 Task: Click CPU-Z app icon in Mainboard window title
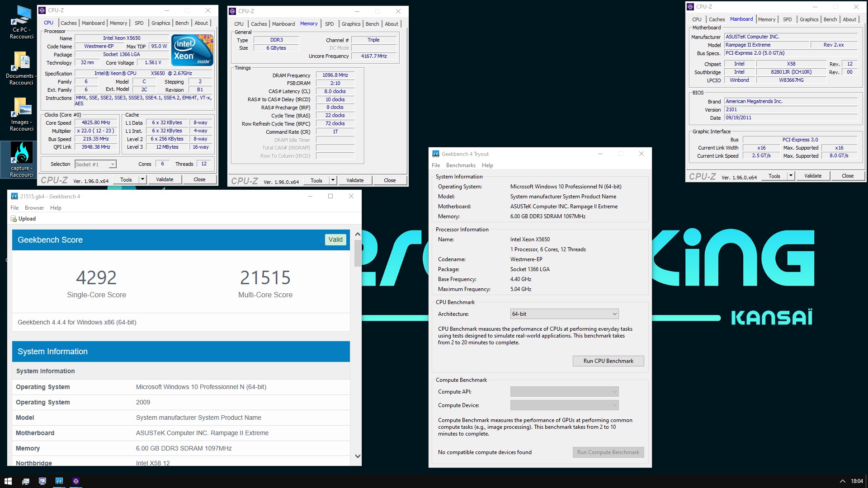(690, 7)
